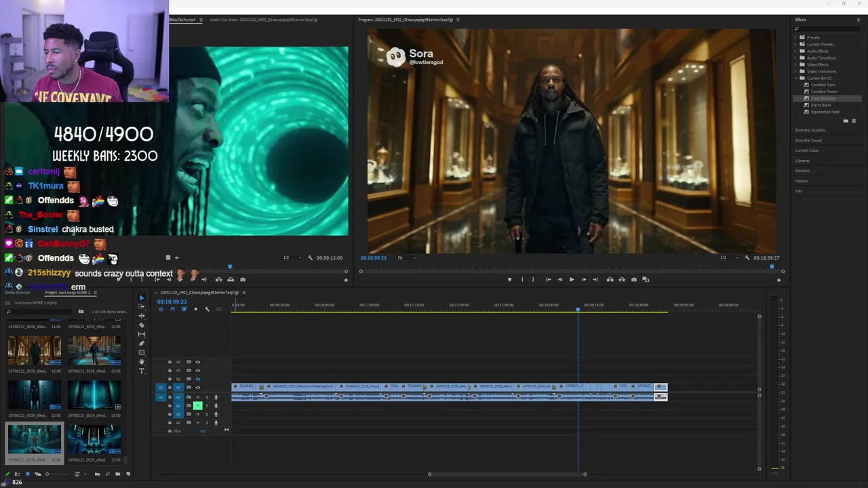Open Program monitor button editor plus
The width and height of the screenshot is (868, 488).
coord(778,279)
